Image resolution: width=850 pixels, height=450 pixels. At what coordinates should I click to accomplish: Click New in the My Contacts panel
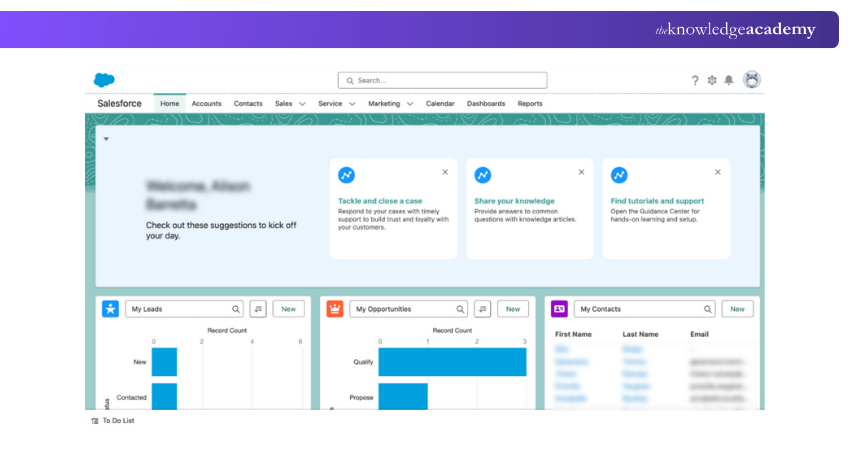click(x=737, y=309)
